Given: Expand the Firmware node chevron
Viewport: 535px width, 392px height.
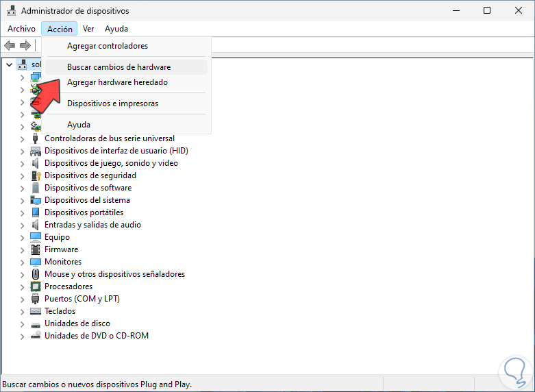Looking at the screenshot, I should pyautogui.click(x=22, y=250).
